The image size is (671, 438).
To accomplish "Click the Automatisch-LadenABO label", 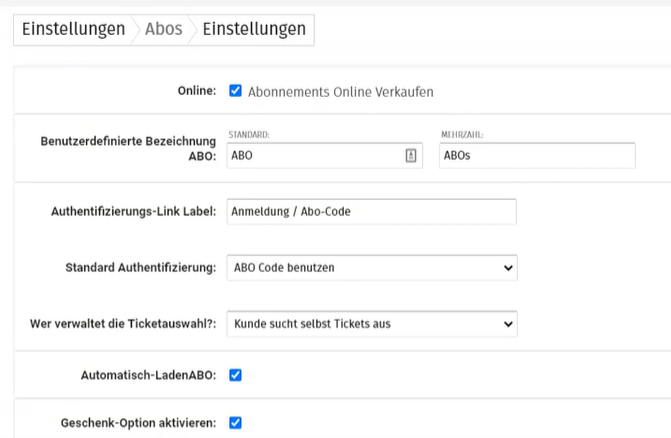I will pos(148,375).
